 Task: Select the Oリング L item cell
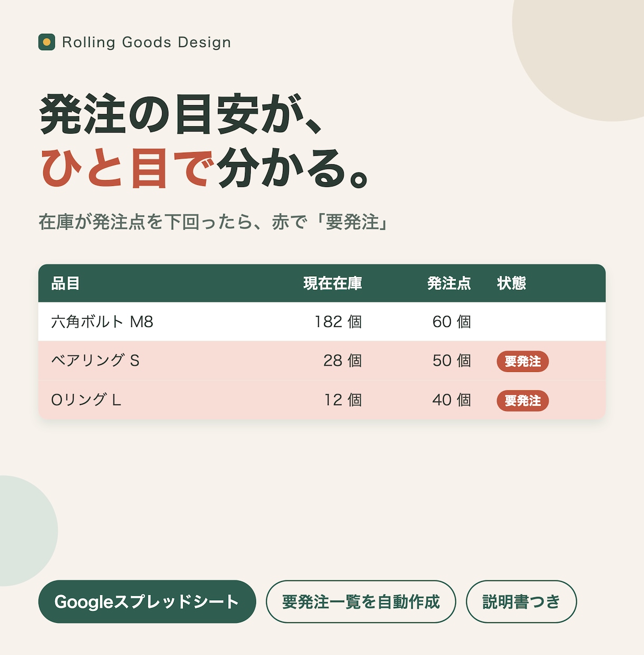tap(86, 400)
